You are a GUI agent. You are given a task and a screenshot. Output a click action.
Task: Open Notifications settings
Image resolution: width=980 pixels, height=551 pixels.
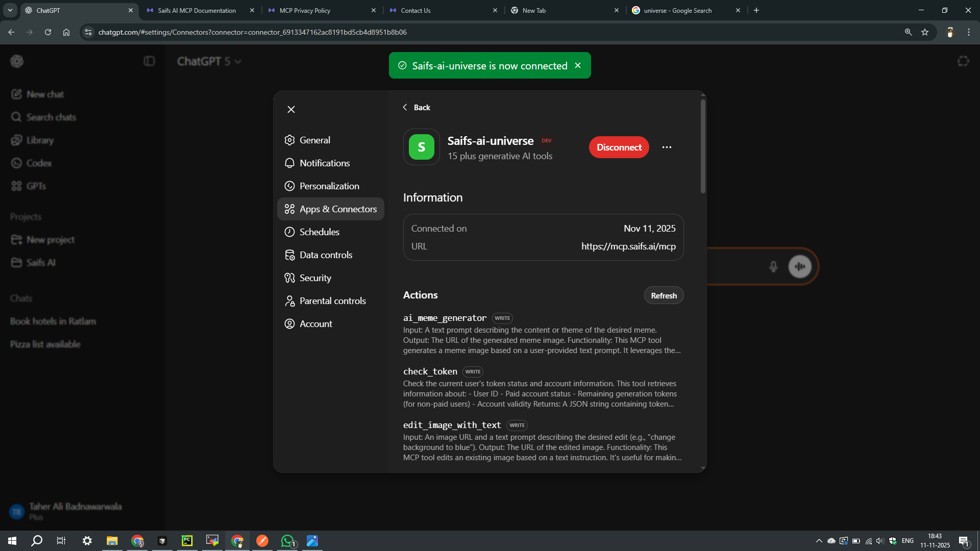coord(331,163)
